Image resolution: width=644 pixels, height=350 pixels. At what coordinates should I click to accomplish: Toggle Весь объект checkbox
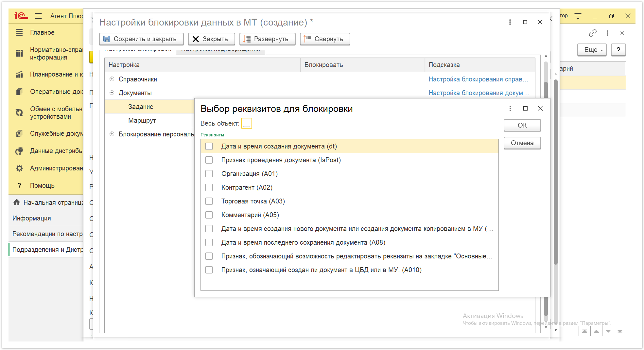pyautogui.click(x=247, y=123)
